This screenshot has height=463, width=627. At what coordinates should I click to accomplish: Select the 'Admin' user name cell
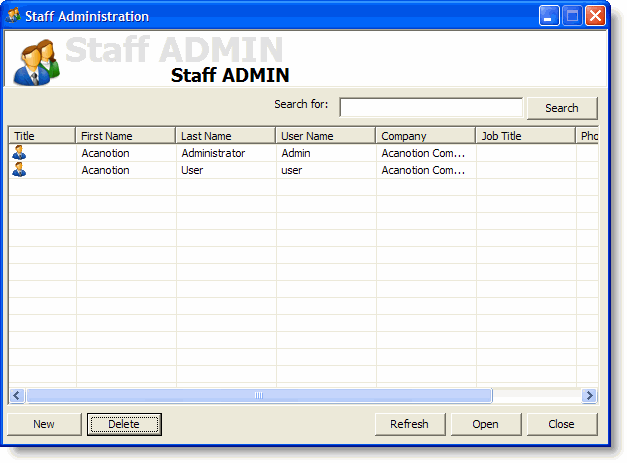(x=326, y=153)
